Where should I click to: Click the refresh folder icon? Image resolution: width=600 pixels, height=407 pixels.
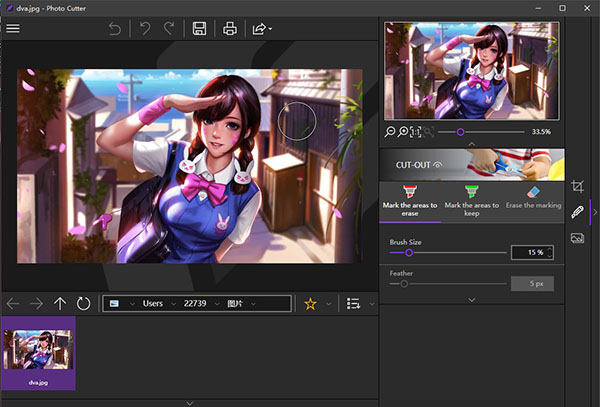click(84, 304)
